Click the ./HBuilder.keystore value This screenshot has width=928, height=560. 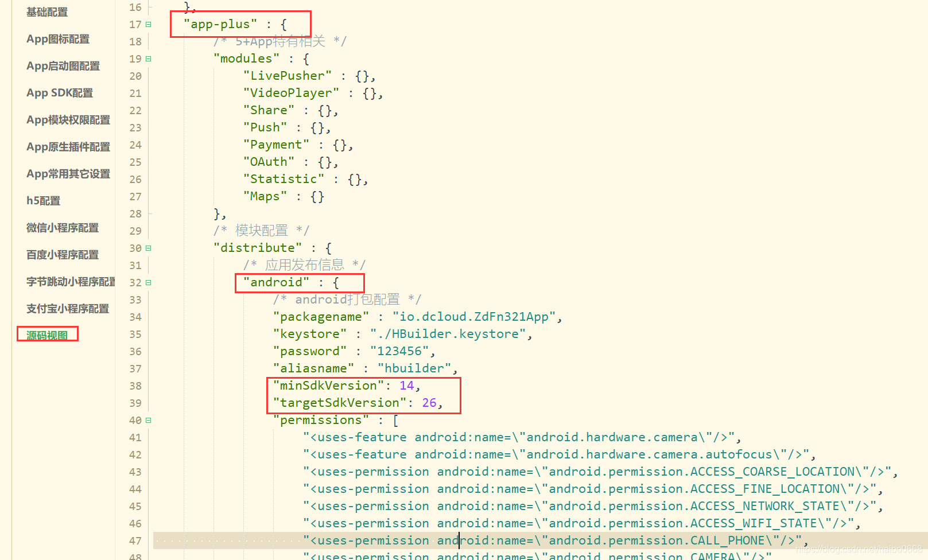(448, 334)
